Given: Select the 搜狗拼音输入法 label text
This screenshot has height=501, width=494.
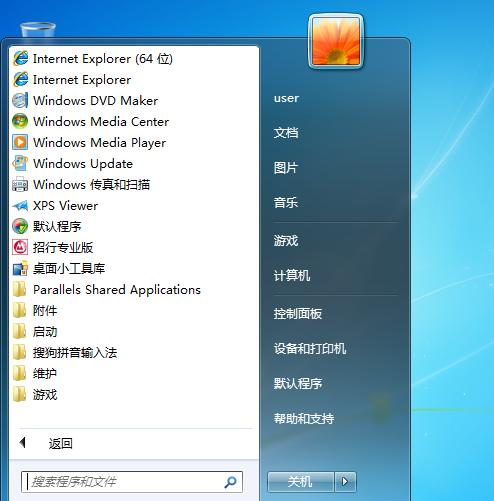Looking at the screenshot, I should pyautogui.click(x=75, y=353).
